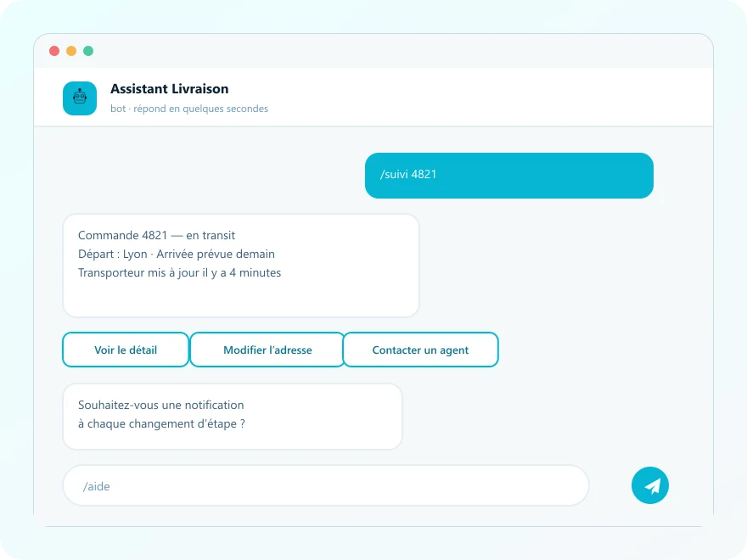Click the 'bot · répond en quelques secondes' subtitle
This screenshot has height=560, width=747.
(x=189, y=109)
